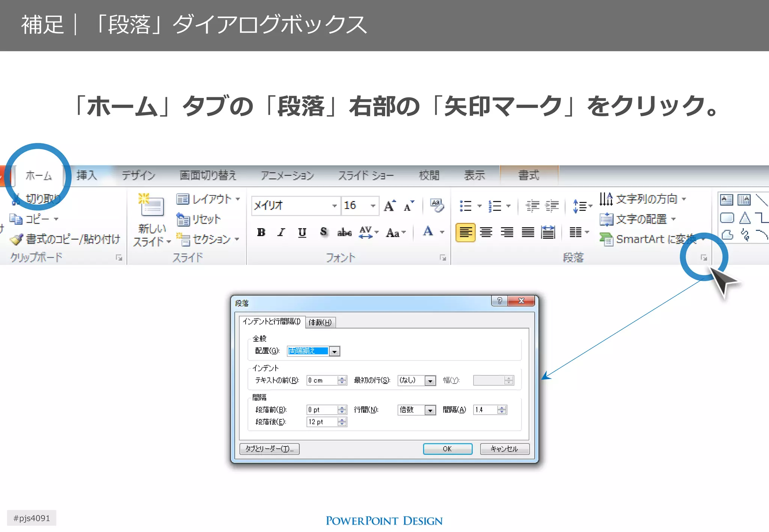The width and height of the screenshot is (769, 532).
Task: Expand the 配置 alignment combo box
Action: [x=334, y=352]
